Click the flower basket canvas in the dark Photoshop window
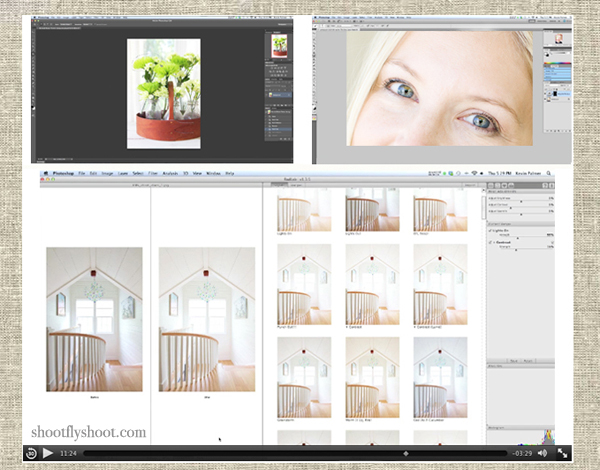600x470 pixels. [164, 94]
